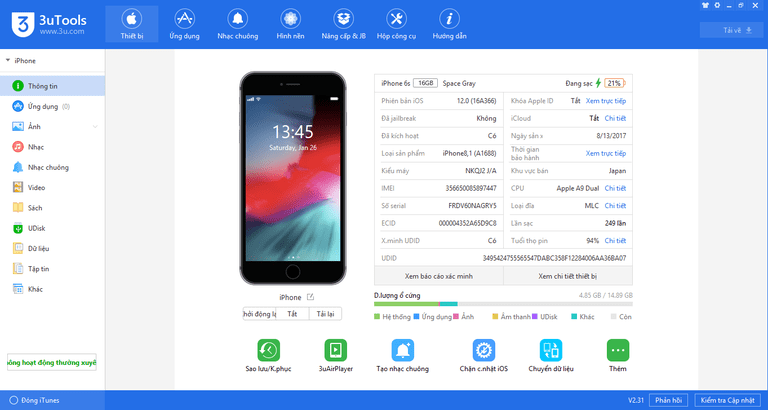Click Đóng iTunes in the status bar
Viewport: 768px width, 410px height.
point(35,400)
